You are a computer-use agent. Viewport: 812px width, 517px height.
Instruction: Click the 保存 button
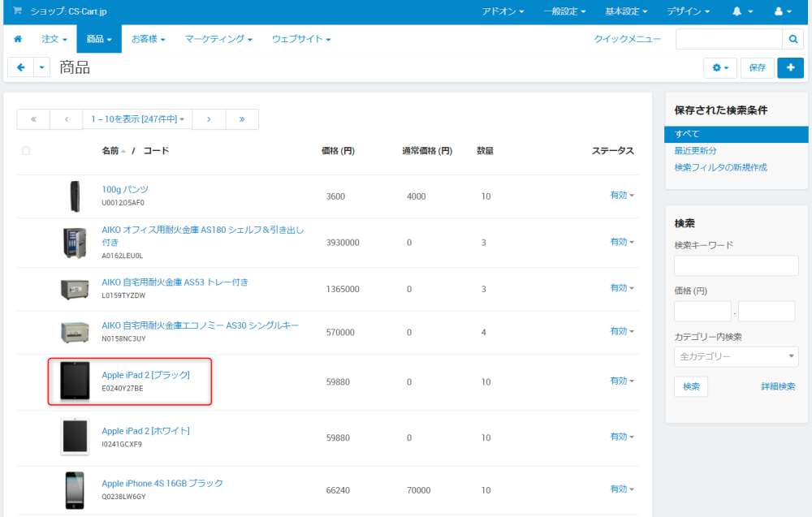click(x=757, y=68)
